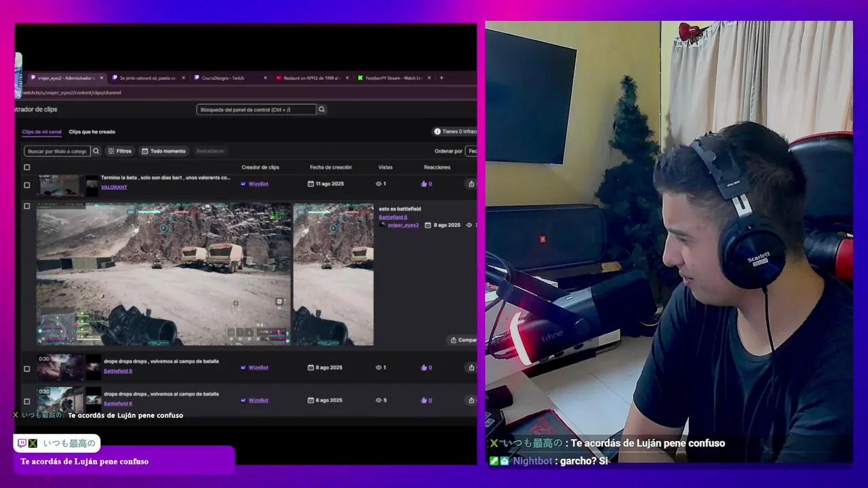Click magnifier next to Buscar por título field

click(96, 151)
